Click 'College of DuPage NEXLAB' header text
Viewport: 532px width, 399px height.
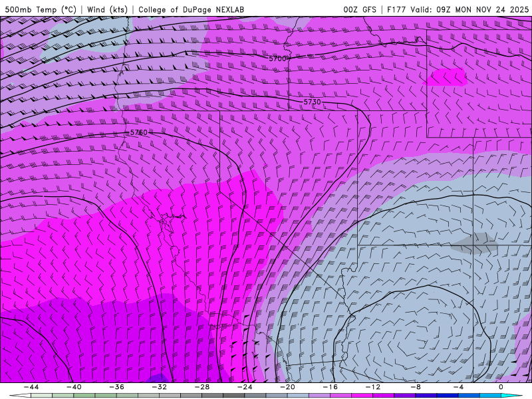(191, 9)
